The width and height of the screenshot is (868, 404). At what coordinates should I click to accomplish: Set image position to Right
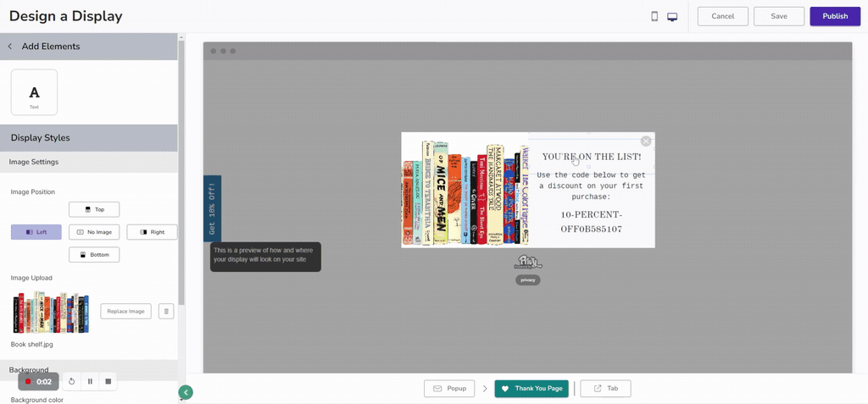(x=153, y=232)
